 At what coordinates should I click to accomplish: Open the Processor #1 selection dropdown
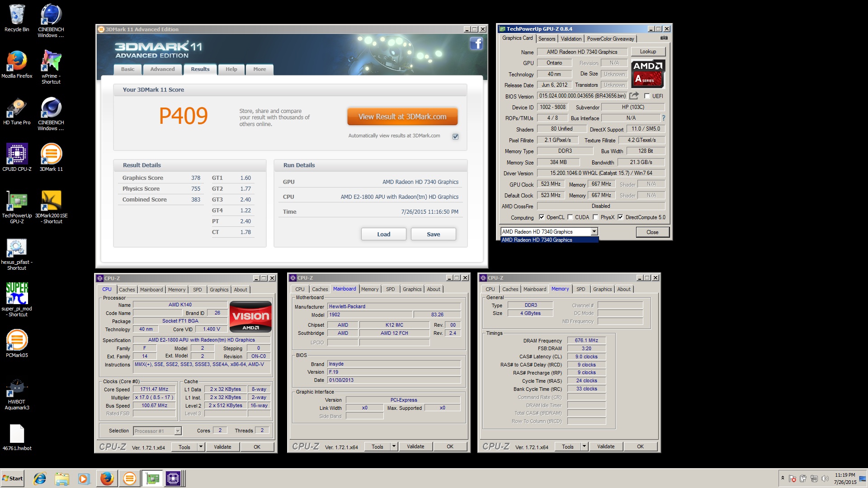178,431
